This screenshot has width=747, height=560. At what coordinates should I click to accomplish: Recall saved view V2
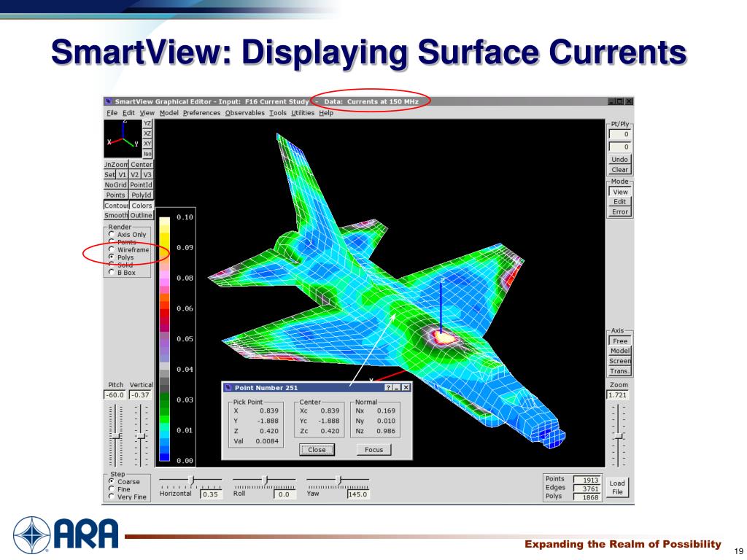pyautogui.click(x=135, y=175)
